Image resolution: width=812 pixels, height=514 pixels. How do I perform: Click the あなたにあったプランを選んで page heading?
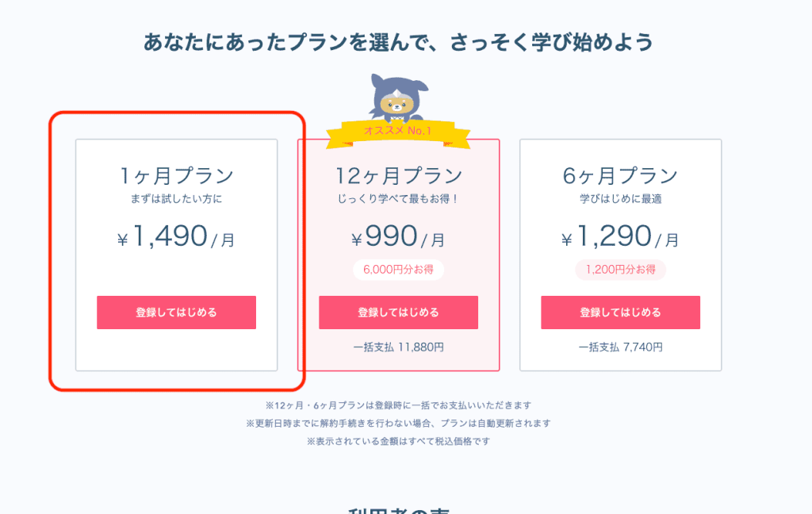tap(398, 42)
